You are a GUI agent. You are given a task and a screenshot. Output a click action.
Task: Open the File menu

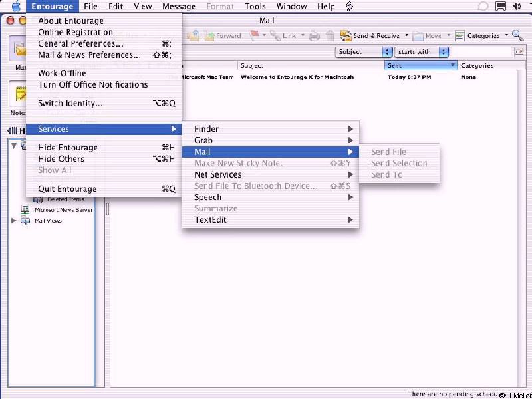[x=90, y=7]
